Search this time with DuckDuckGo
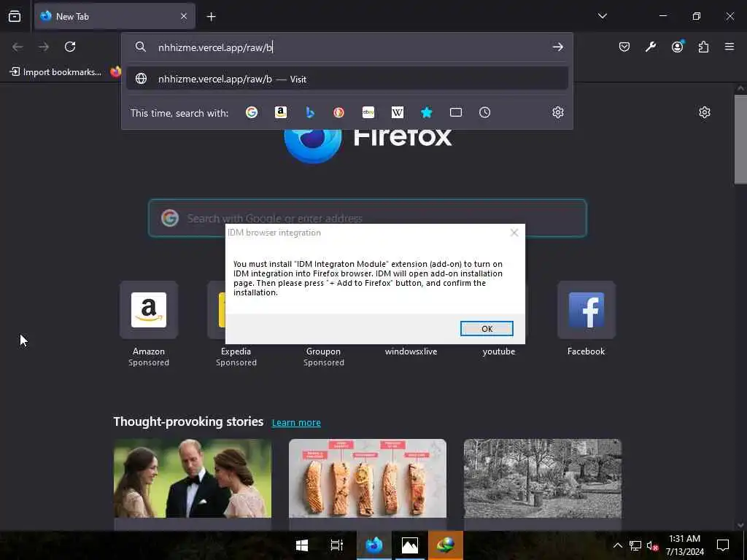Screen dimensions: 747x560 click(338, 112)
